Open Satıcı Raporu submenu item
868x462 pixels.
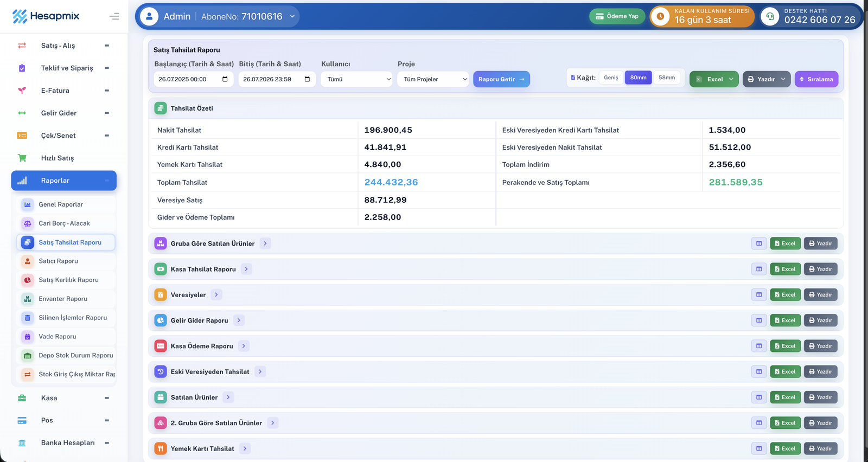coord(66,261)
